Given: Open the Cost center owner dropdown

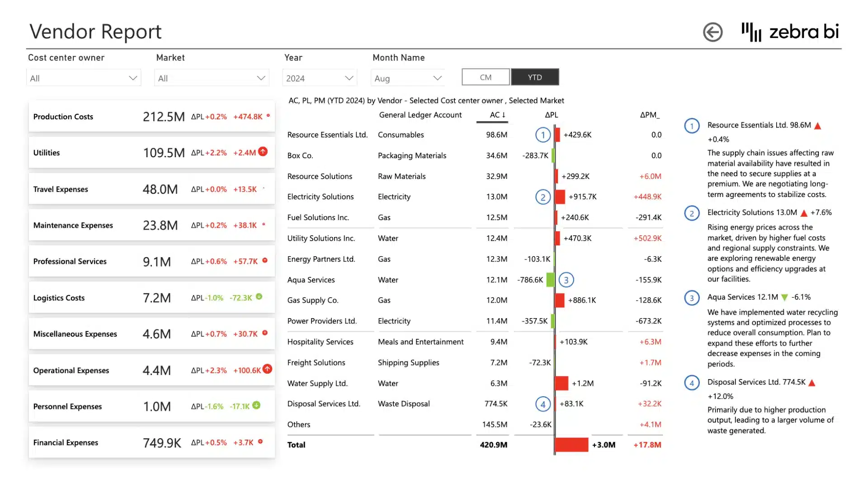Looking at the screenshot, I should click(84, 78).
